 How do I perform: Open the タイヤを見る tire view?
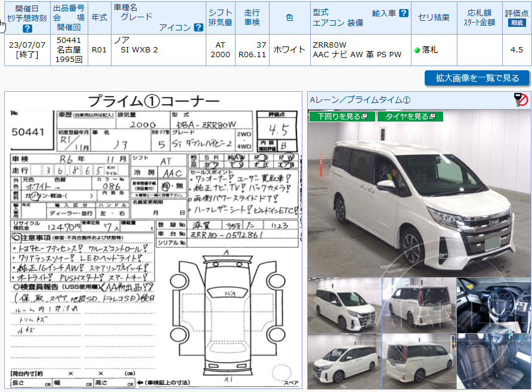pos(410,116)
